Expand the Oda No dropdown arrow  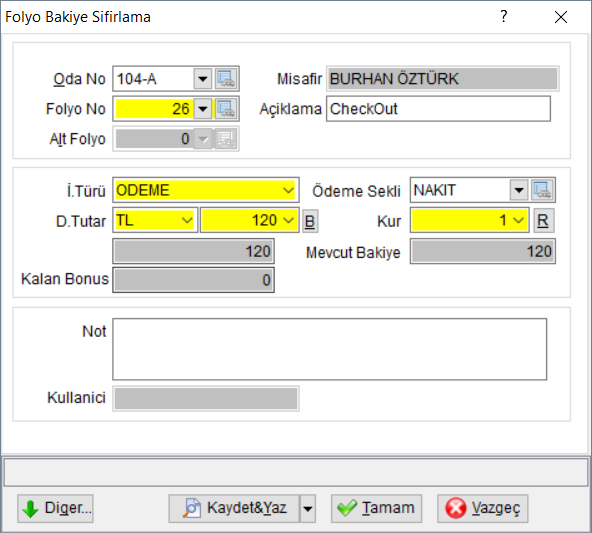[203, 79]
